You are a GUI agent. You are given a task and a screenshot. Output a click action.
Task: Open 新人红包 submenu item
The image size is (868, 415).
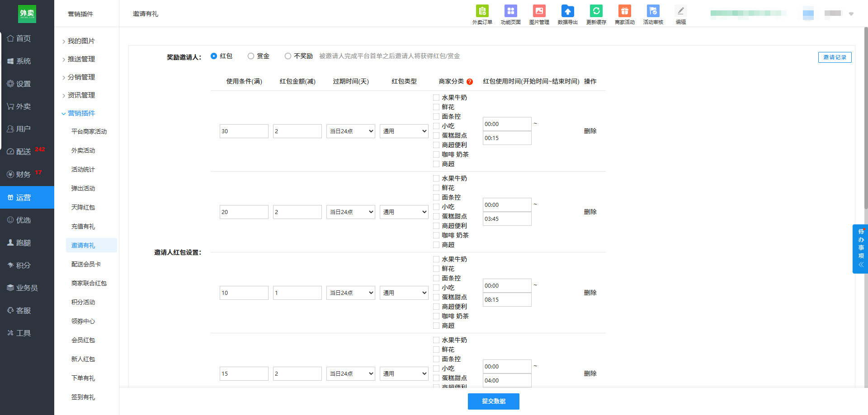83,359
